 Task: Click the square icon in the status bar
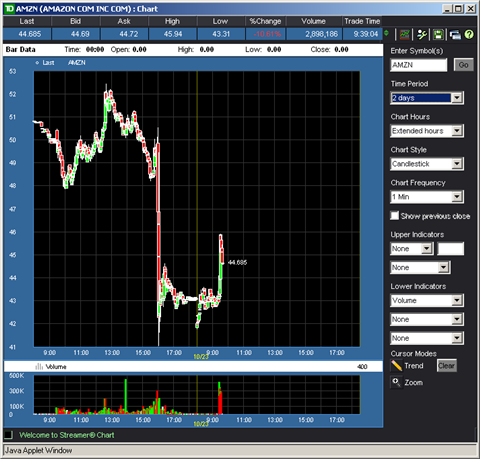9,435
